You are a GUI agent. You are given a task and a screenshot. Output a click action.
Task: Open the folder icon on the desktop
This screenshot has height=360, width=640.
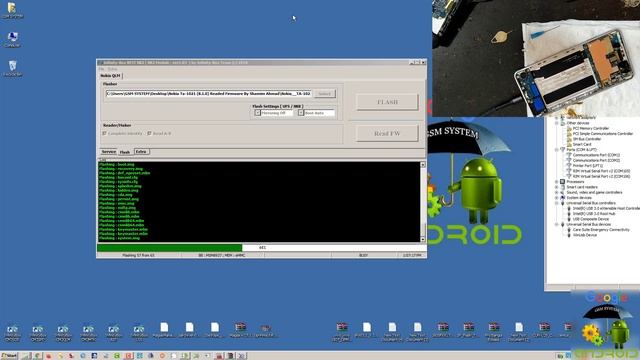pyautogui.click(x=12, y=10)
